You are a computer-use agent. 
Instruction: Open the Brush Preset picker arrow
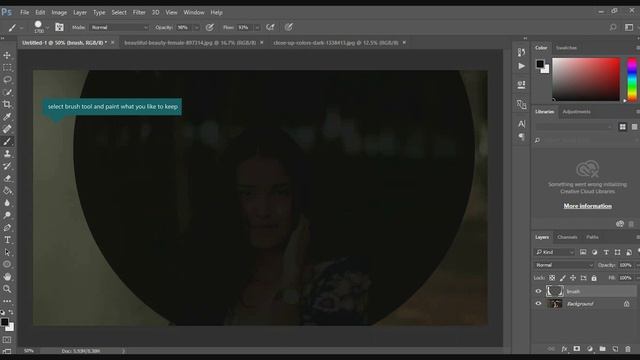(x=47, y=27)
